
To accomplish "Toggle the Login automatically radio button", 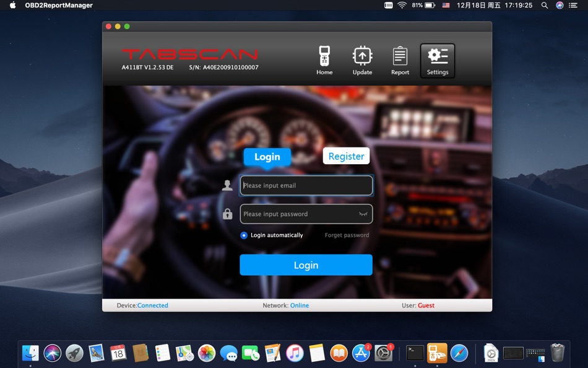I will click(244, 235).
